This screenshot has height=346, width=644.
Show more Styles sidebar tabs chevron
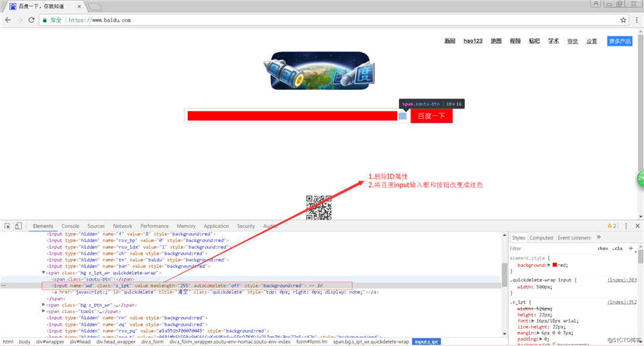598,237
